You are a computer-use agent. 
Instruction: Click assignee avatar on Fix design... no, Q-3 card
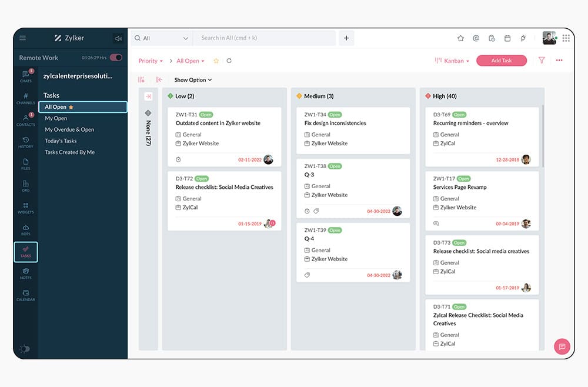point(397,211)
